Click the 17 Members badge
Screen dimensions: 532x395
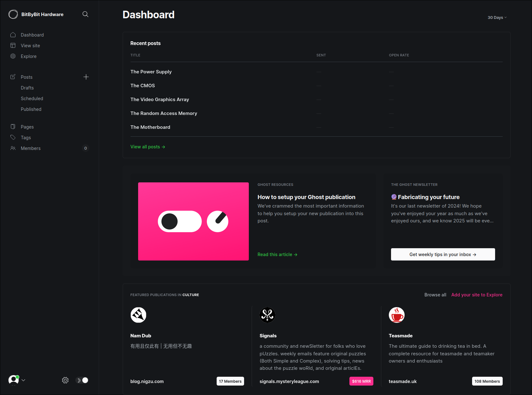230,381
